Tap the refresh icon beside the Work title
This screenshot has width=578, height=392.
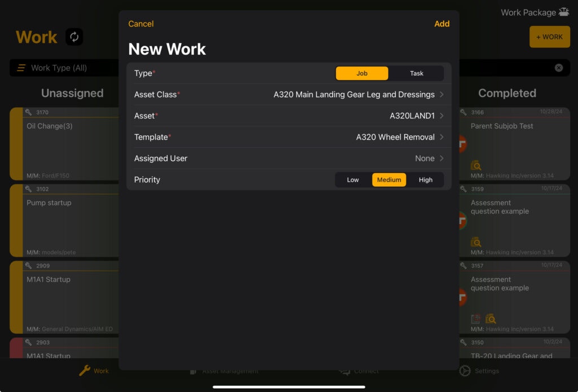74,37
